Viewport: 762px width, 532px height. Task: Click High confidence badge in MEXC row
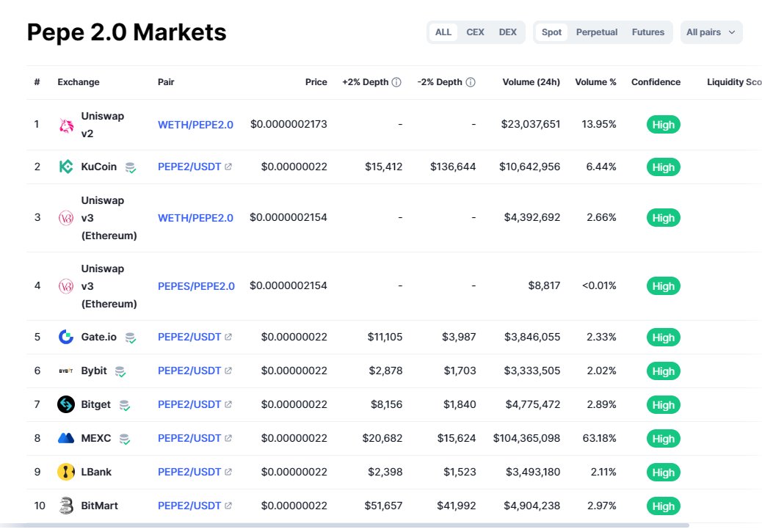coord(664,439)
